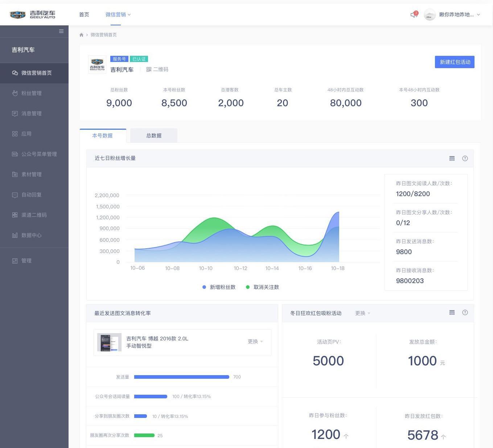Open the user account dropdown arrow

click(x=478, y=15)
